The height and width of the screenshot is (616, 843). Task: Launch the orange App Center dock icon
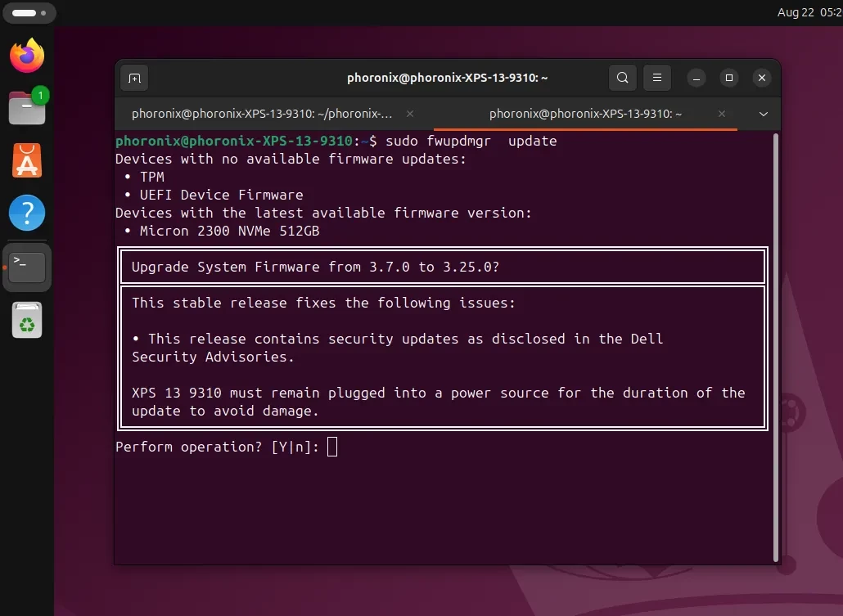(27, 160)
